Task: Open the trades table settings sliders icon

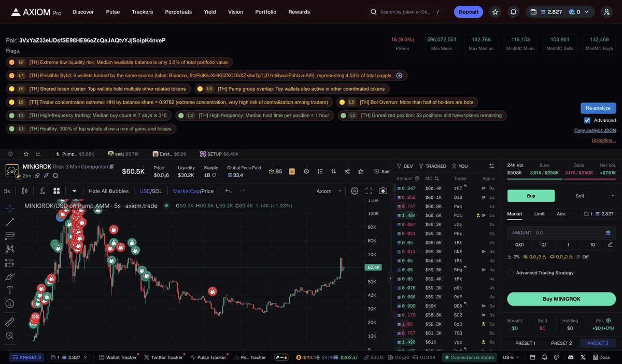Action: click(491, 166)
